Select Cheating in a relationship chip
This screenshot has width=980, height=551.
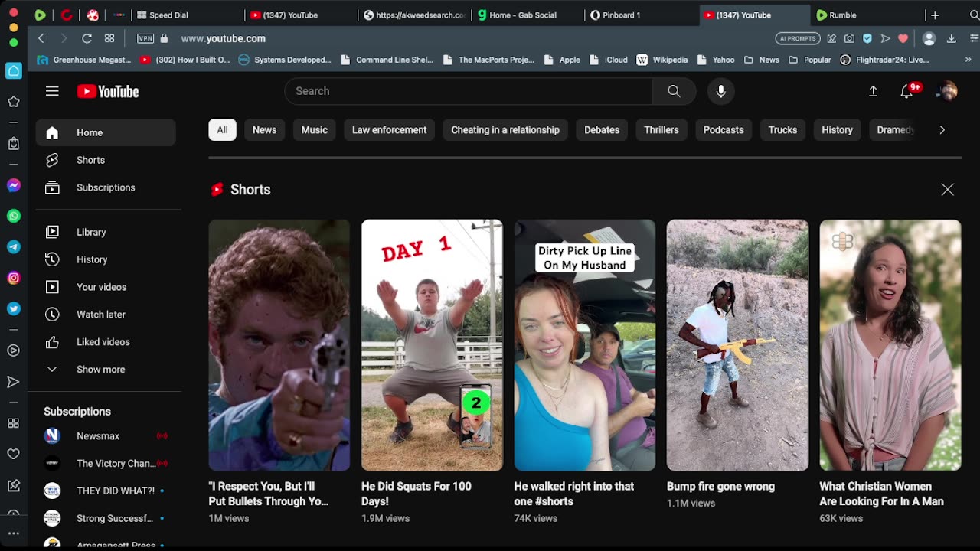[x=505, y=130]
